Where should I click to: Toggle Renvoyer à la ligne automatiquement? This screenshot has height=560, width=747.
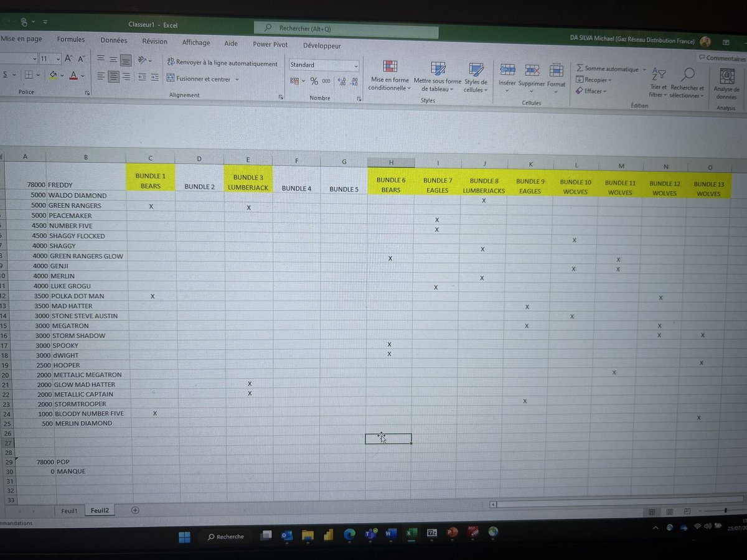click(x=222, y=63)
